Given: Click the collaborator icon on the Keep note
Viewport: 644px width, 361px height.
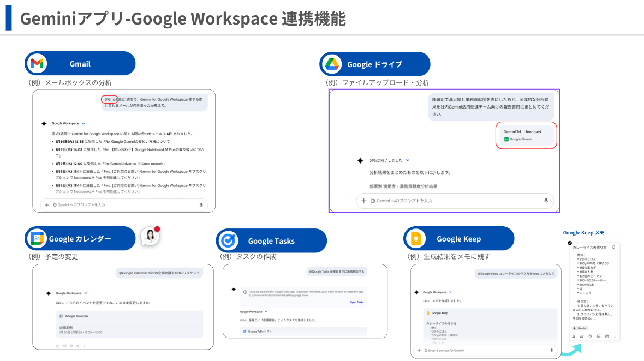Looking at the screenshot, I should [x=582, y=336].
